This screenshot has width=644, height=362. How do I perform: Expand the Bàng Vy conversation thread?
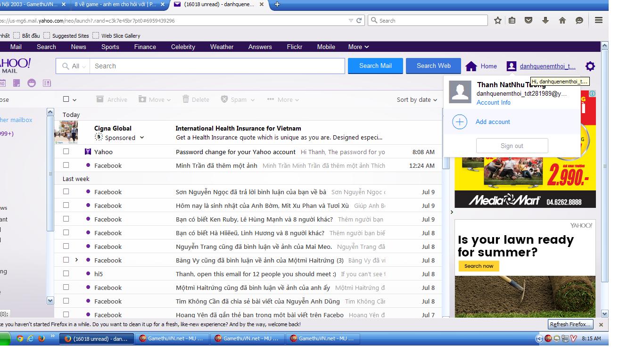tap(76, 260)
